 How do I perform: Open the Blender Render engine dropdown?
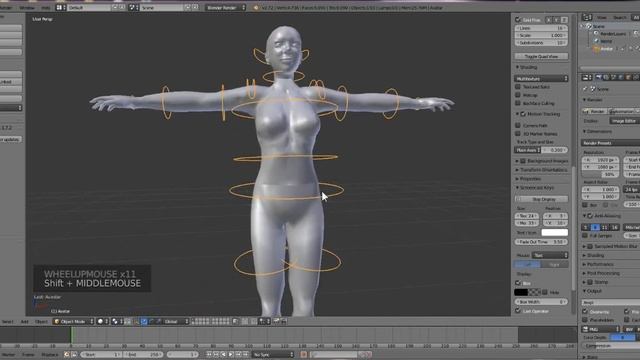tap(226, 8)
